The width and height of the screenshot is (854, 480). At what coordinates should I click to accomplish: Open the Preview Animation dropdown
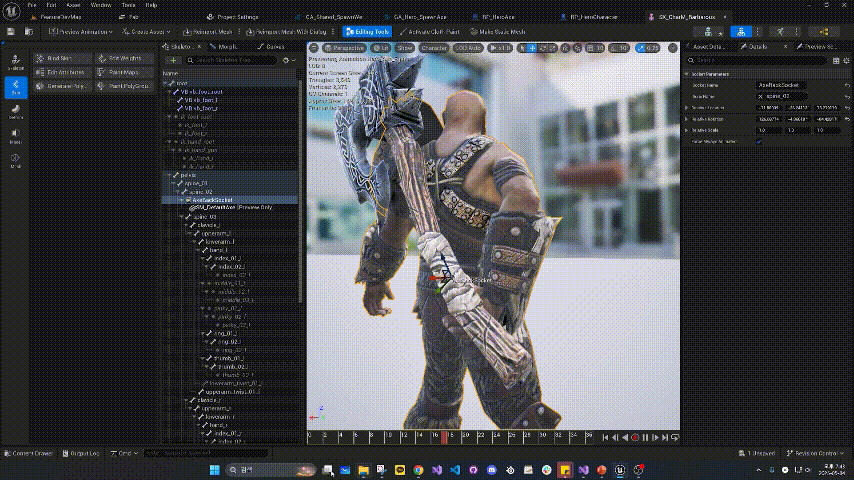(81, 32)
